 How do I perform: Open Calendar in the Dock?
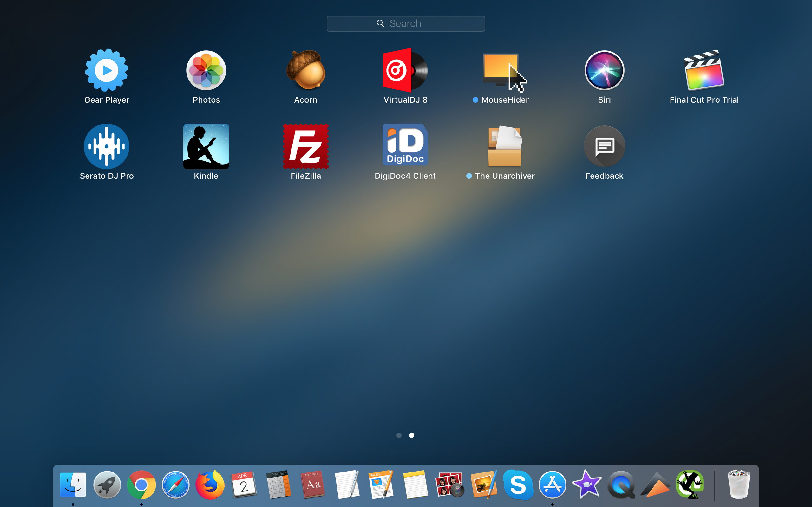[x=244, y=485]
